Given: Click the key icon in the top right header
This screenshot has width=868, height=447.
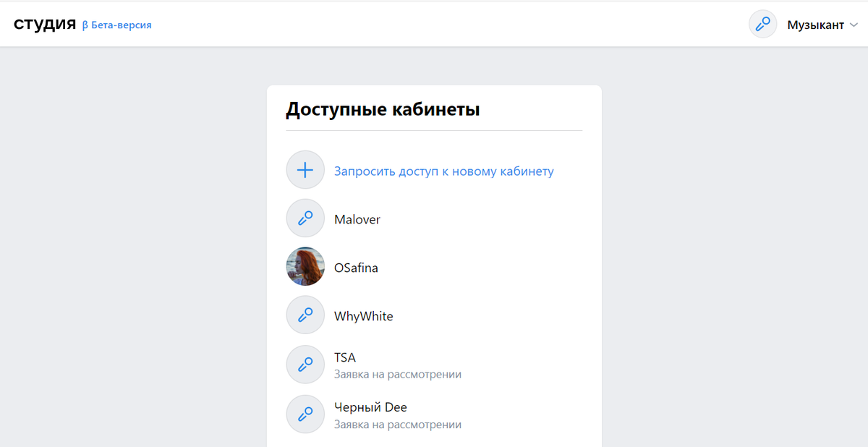Looking at the screenshot, I should click(762, 24).
